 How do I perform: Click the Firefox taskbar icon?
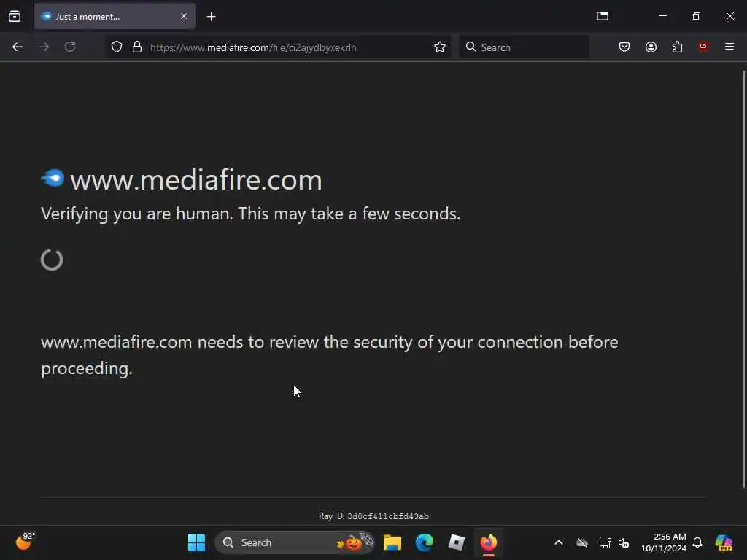pos(488,542)
